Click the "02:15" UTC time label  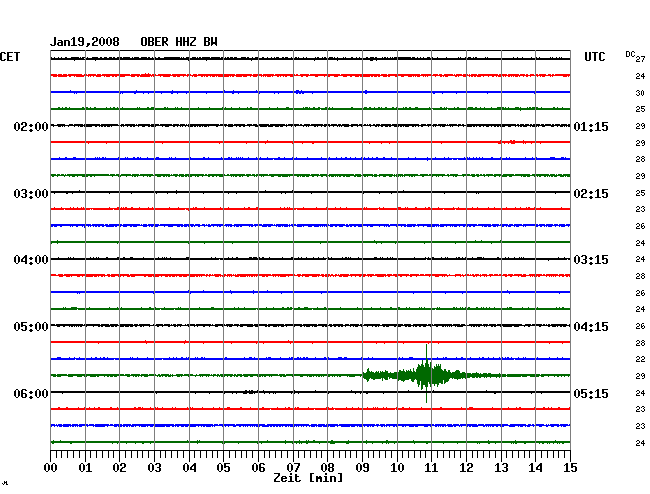[x=591, y=194]
